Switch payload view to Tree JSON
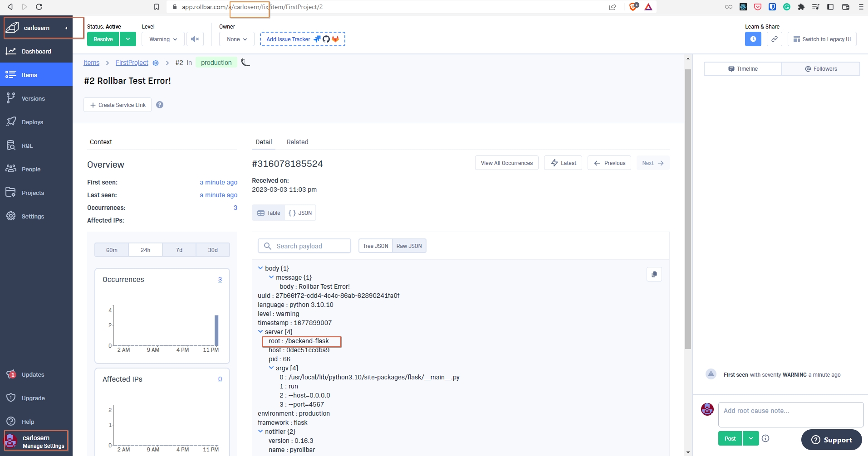 point(375,246)
